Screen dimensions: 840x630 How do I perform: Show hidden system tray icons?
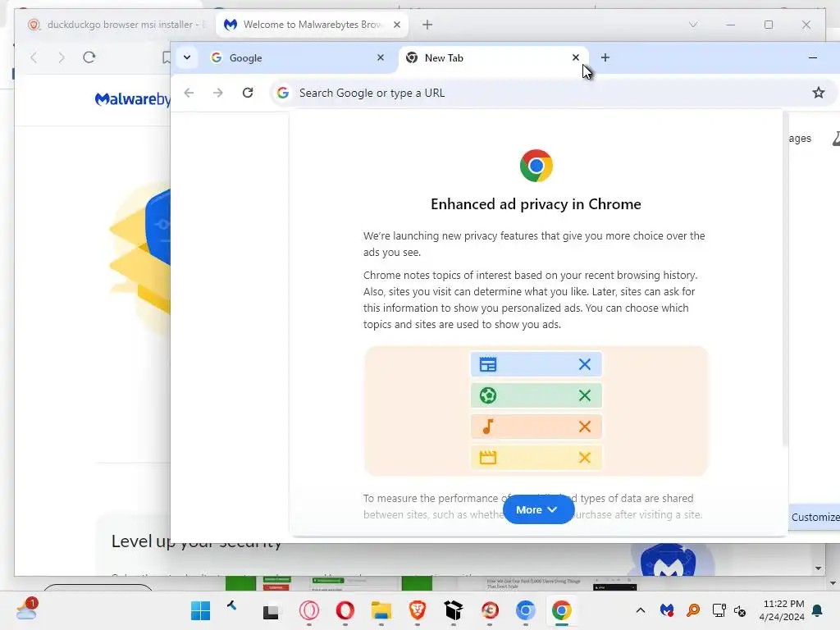click(x=640, y=610)
